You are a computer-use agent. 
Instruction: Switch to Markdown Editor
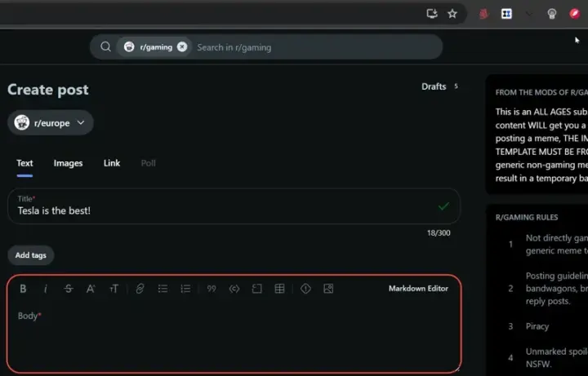(418, 289)
